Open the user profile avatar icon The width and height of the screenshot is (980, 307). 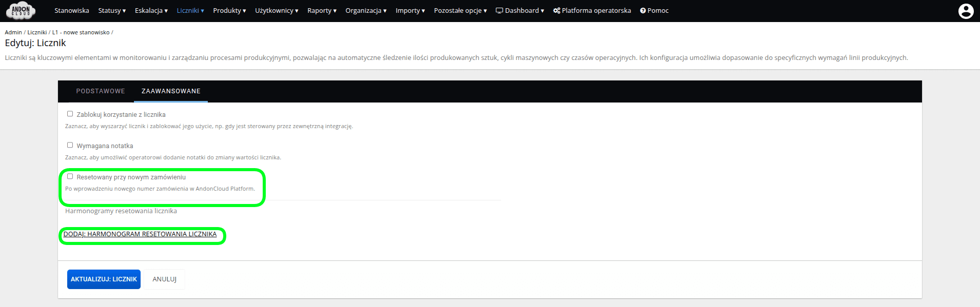point(966,11)
